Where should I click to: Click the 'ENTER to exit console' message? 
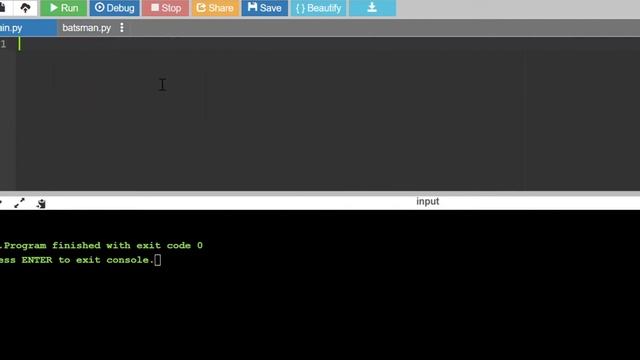tap(88, 260)
